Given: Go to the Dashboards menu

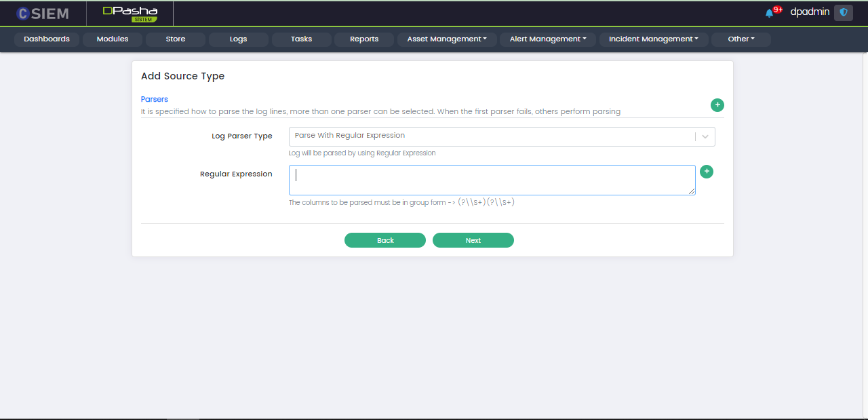Looking at the screenshot, I should [x=47, y=39].
